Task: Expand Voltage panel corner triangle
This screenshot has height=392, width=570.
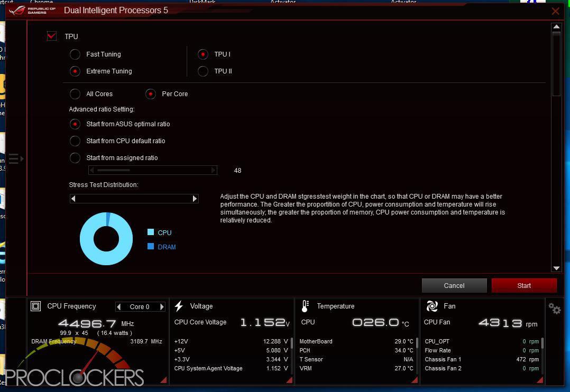Action: pos(289,380)
